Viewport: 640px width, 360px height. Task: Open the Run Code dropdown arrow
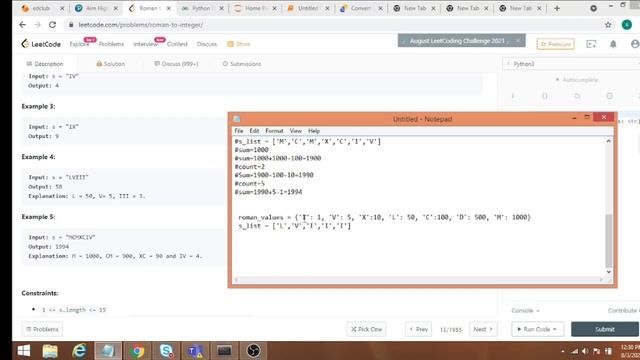pyautogui.click(x=555, y=329)
